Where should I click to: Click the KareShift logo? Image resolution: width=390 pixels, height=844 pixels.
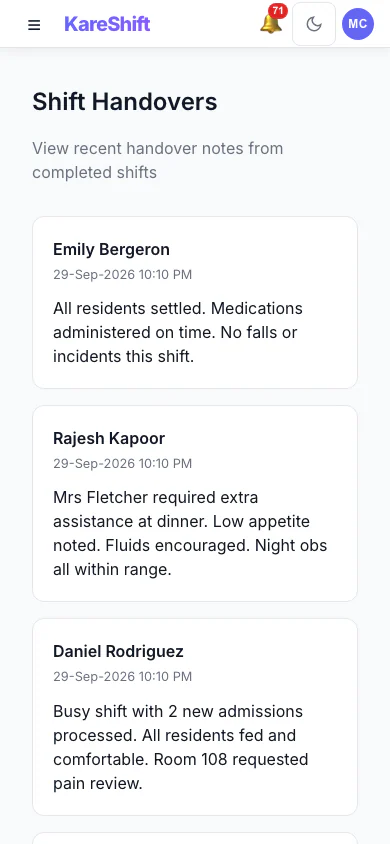[x=107, y=24]
